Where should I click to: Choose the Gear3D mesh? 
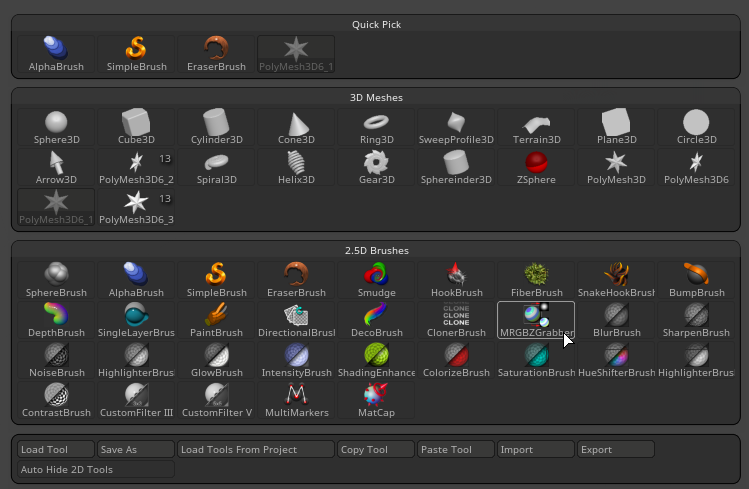[x=376, y=167]
